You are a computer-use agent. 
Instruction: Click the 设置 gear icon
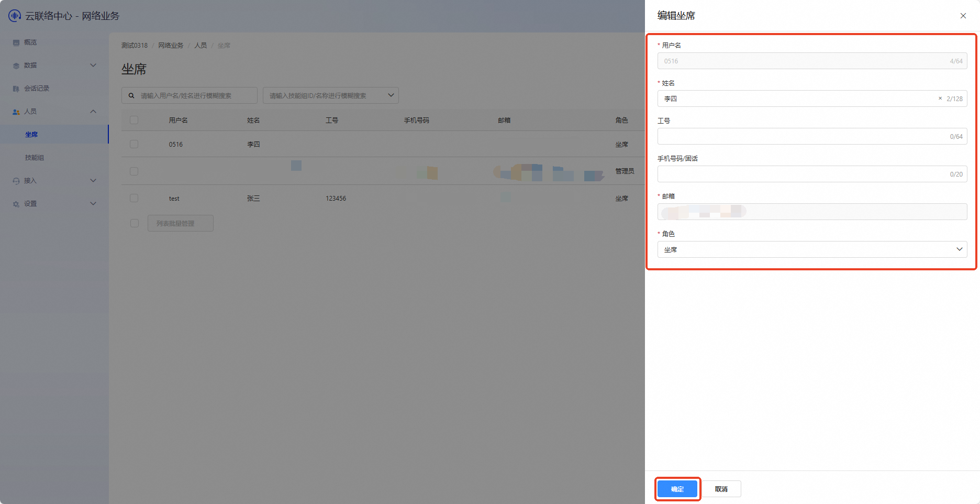[x=16, y=204]
